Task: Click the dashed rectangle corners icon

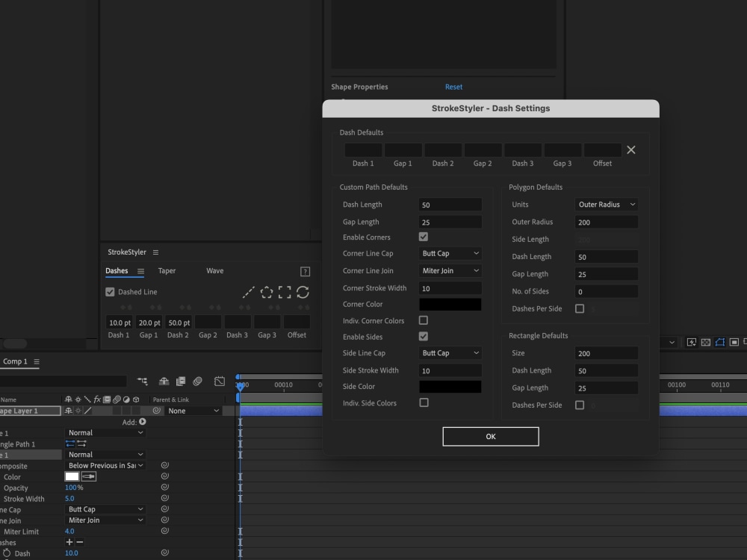Action: click(285, 292)
